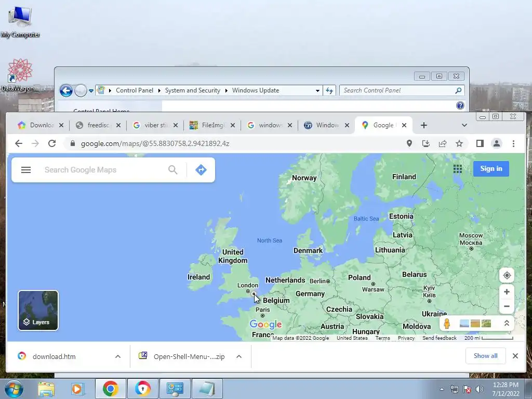Open a new Chrome tab

pyautogui.click(x=424, y=125)
